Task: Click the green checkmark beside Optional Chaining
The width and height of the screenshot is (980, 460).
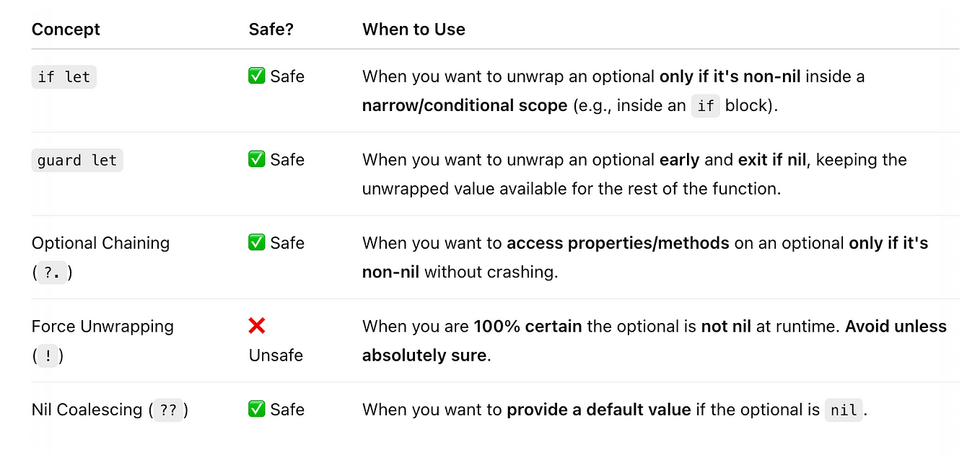Action: click(x=257, y=243)
